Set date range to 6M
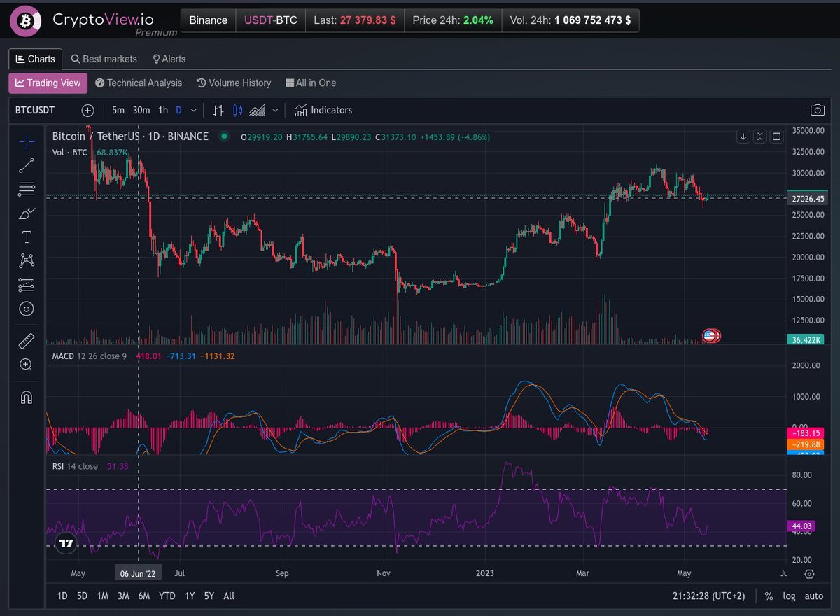 click(x=144, y=596)
